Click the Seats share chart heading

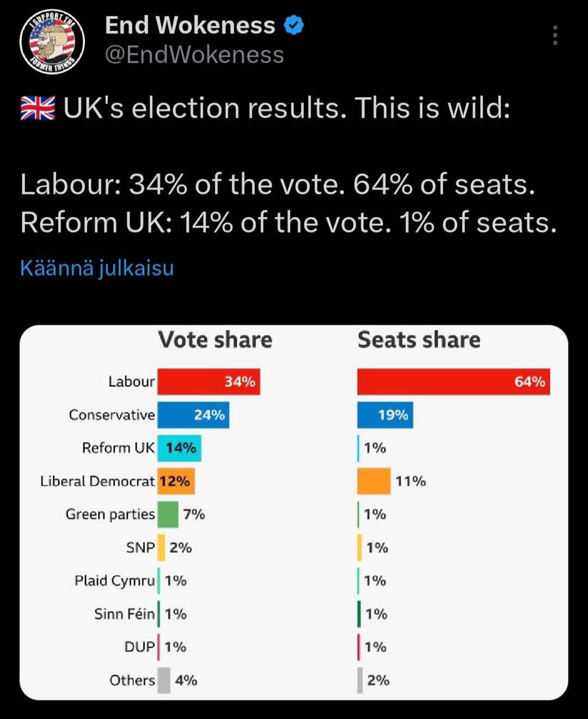(x=419, y=340)
